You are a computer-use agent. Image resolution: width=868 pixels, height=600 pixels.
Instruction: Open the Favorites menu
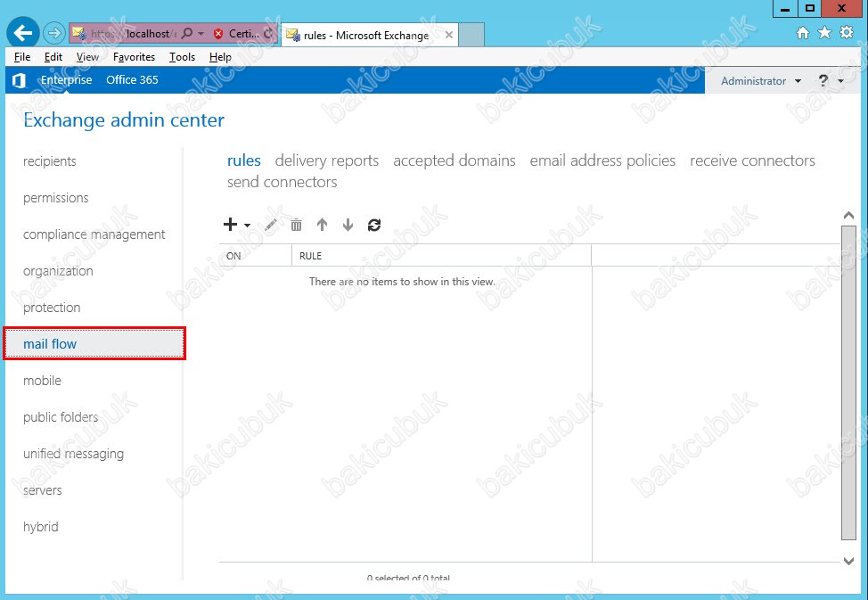point(134,57)
